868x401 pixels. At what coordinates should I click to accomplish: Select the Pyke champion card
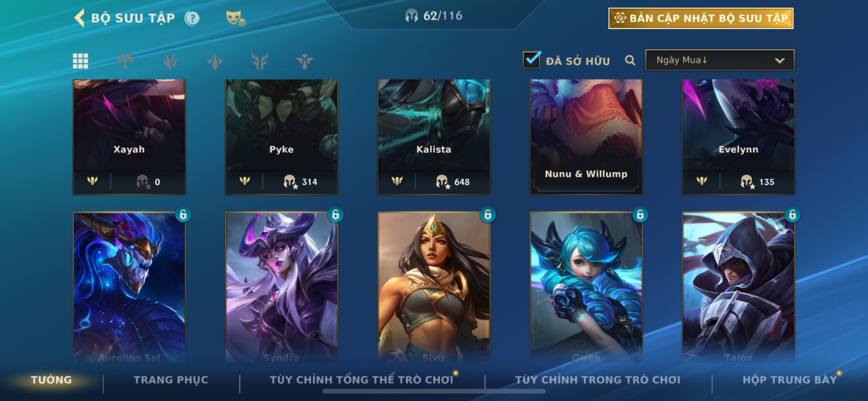[281, 137]
